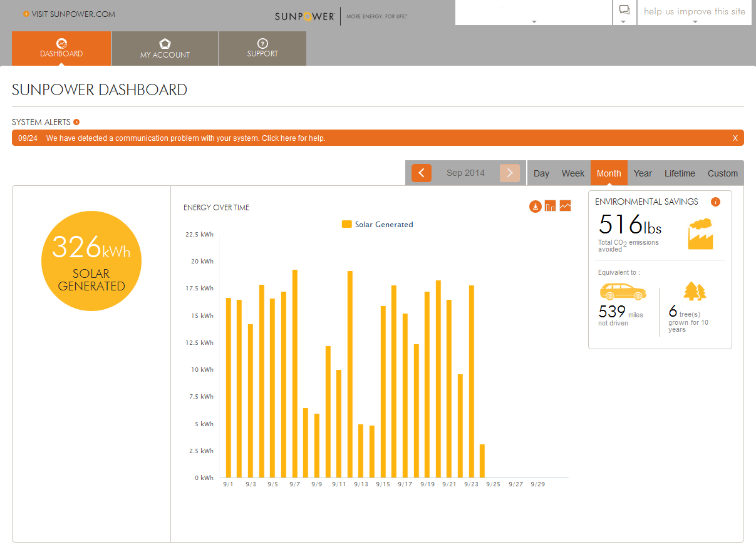Click the '22.5 kWh' axis label
This screenshot has height=547, width=756.
coord(200,235)
